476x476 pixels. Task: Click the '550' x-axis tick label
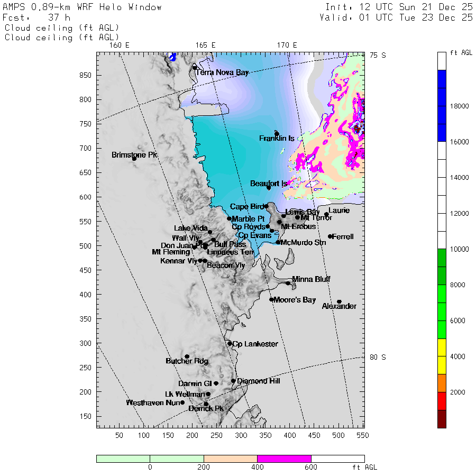[363, 436]
